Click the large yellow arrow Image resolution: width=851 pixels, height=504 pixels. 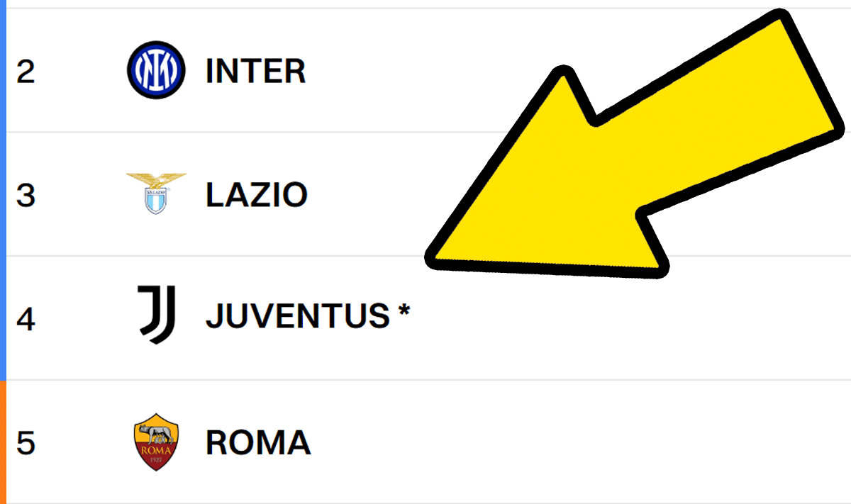[638, 163]
